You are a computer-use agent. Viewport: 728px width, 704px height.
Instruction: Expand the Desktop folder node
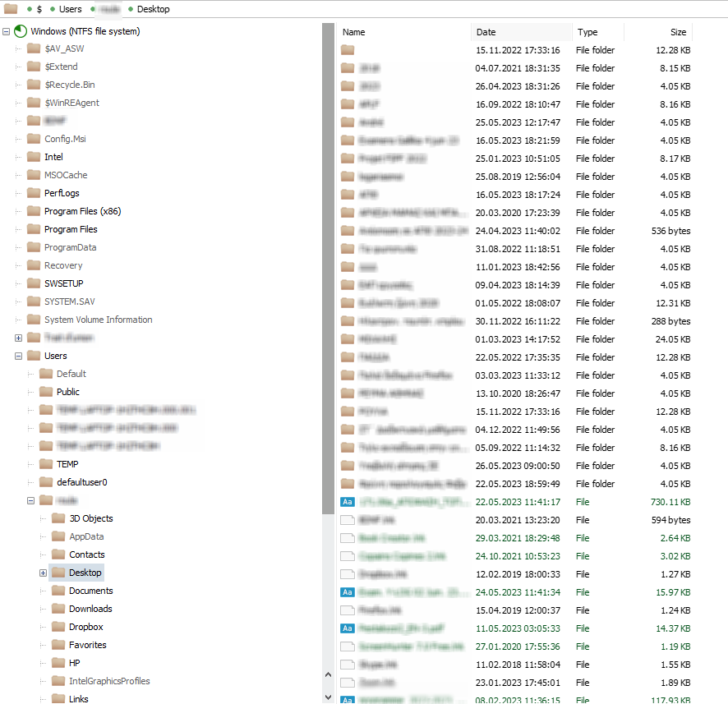click(x=44, y=573)
